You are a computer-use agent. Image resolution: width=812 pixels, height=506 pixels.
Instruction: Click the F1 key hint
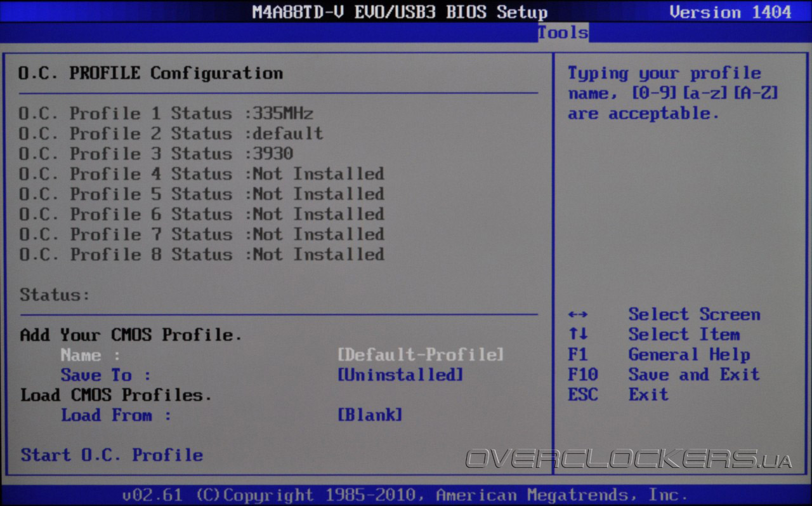click(x=578, y=355)
